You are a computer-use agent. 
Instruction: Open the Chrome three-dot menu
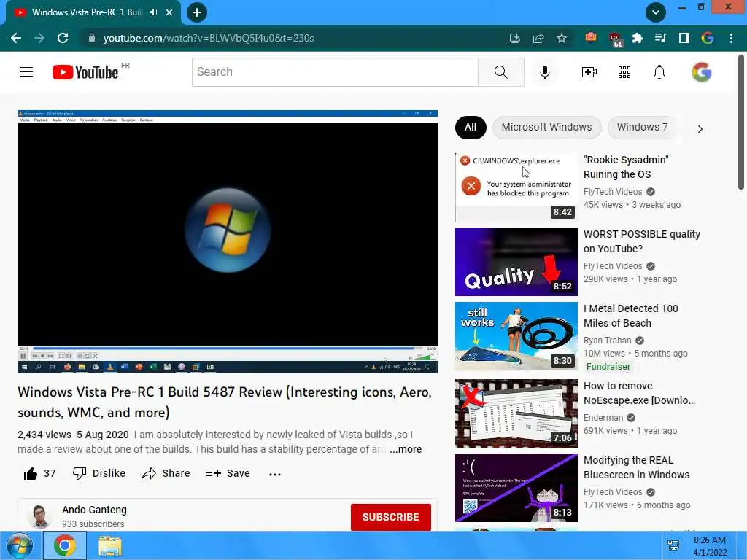point(731,38)
